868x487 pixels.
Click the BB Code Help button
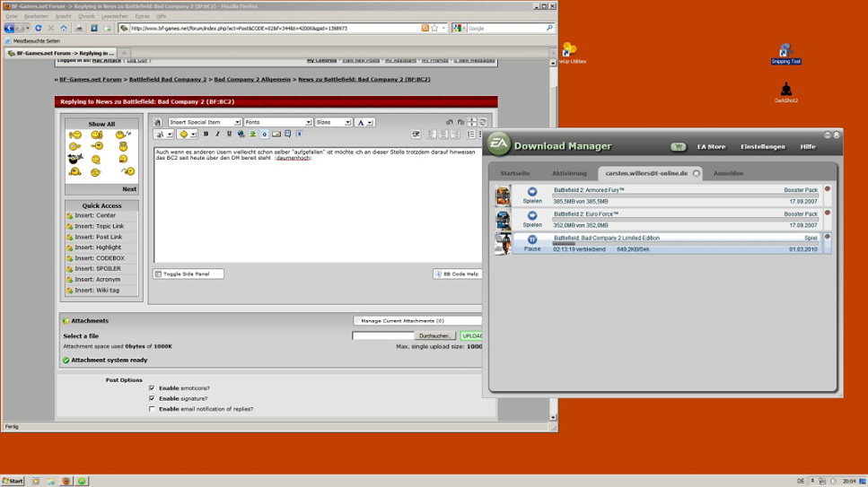click(x=457, y=274)
